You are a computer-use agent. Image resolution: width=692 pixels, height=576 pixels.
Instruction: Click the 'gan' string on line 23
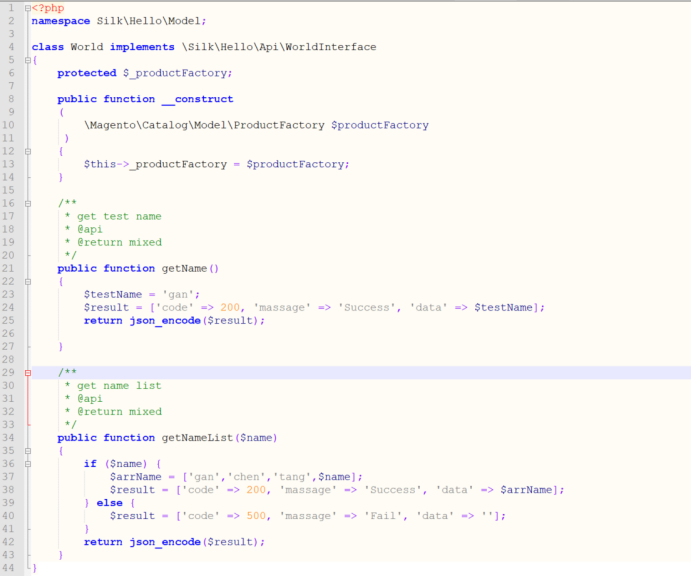point(178,294)
